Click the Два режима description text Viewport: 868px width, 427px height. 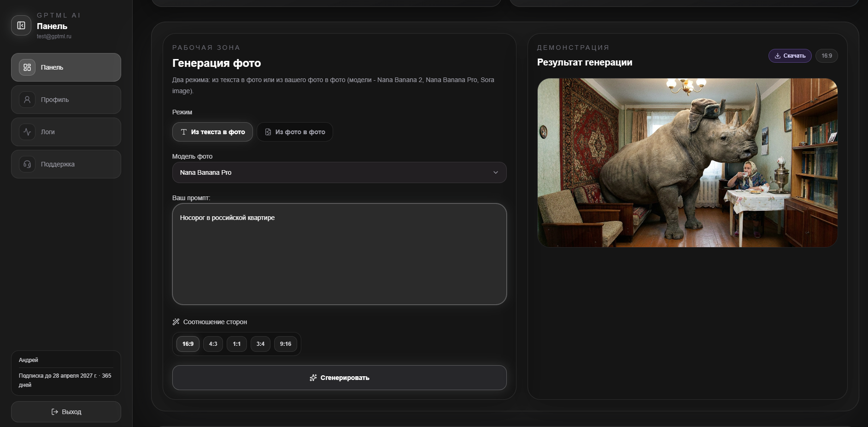coord(333,85)
